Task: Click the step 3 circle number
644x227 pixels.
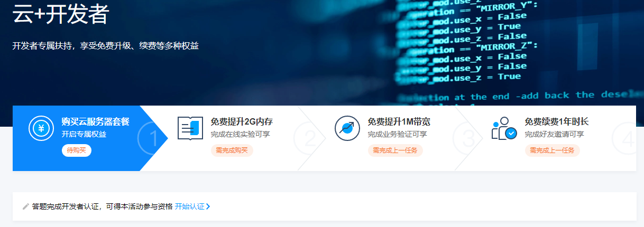Action: point(468,139)
